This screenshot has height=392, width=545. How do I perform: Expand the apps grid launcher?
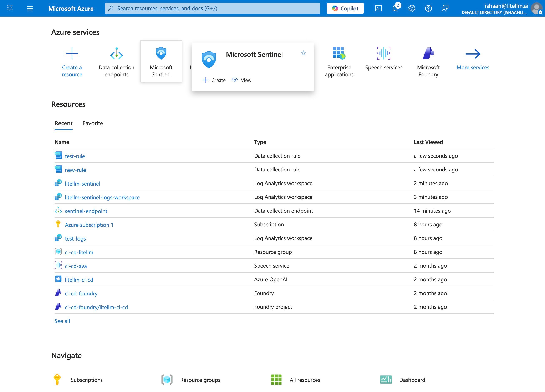10,8
